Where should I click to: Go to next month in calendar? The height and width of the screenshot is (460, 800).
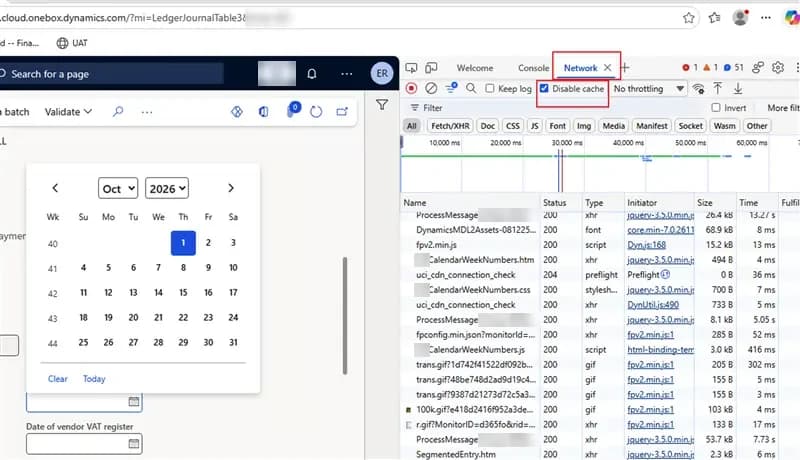pyautogui.click(x=231, y=188)
